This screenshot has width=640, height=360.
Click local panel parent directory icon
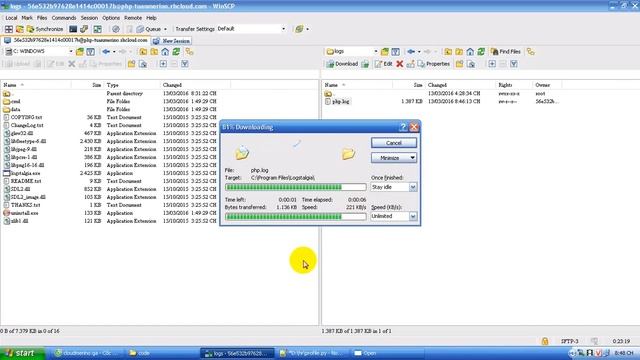point(143,52)
